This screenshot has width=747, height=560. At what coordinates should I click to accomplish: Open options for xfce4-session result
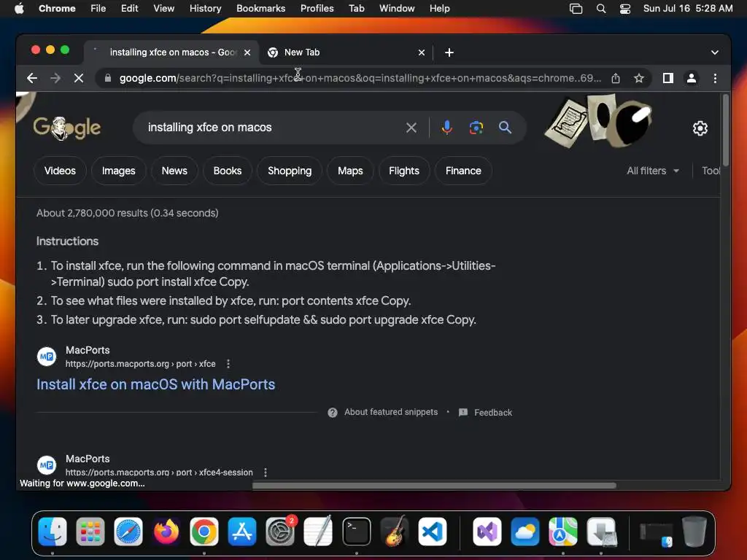tap(266, 472)
